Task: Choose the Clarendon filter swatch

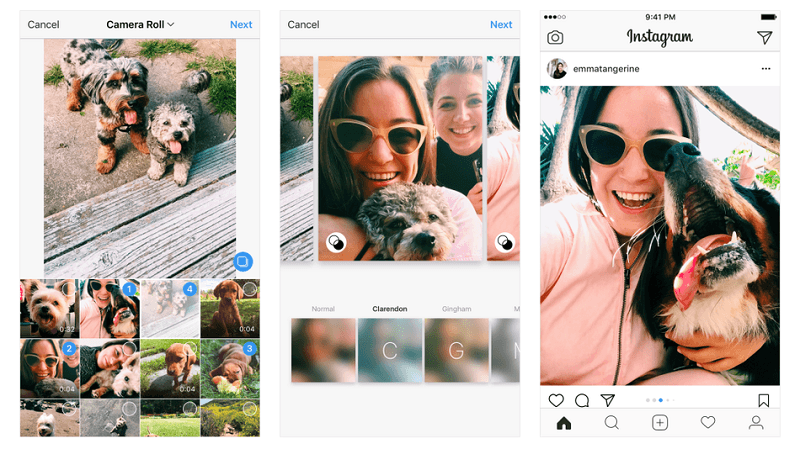Action: pyautogui.click(x=390, y=350)
